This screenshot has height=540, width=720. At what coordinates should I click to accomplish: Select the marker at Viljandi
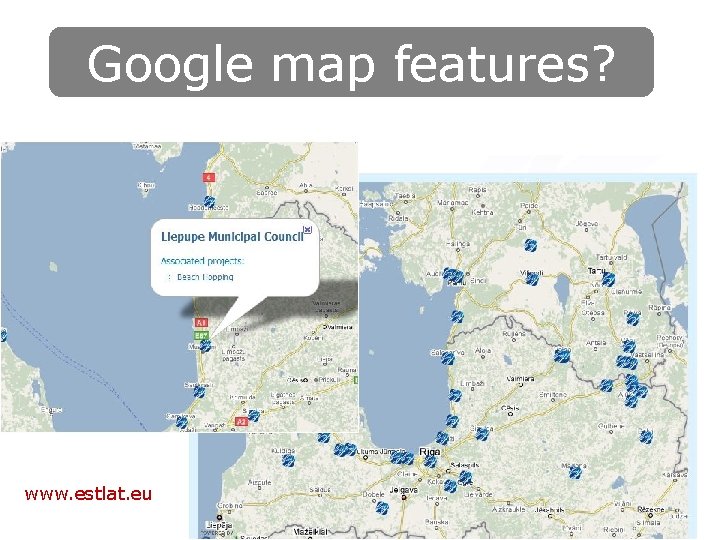click(x=532, y=278)
